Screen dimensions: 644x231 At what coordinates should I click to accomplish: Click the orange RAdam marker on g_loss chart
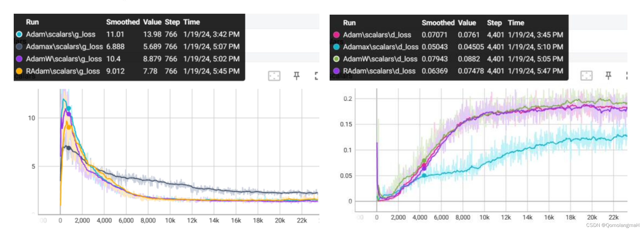(69, 127)
